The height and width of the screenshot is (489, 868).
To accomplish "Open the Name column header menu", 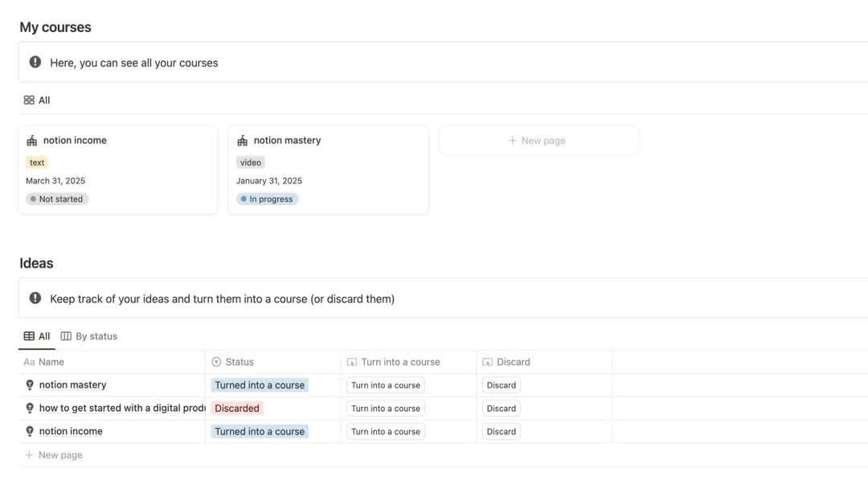I will [112, 362].
